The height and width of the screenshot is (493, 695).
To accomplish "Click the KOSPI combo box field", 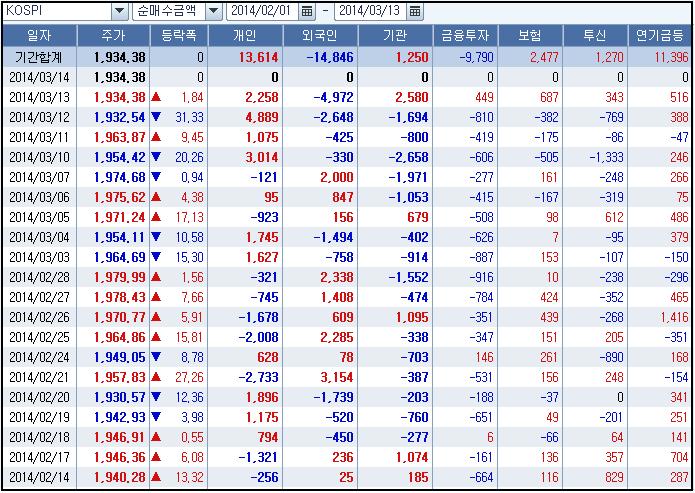I will (66, 11).
